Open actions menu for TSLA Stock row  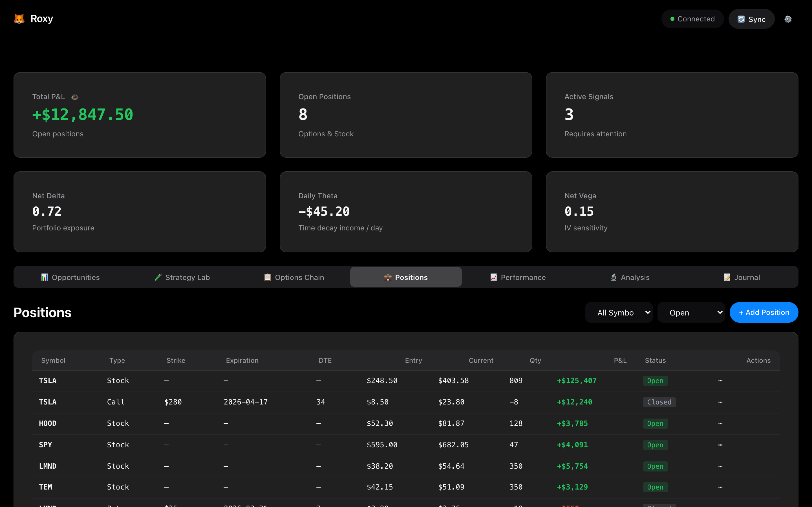click(720, 381)
